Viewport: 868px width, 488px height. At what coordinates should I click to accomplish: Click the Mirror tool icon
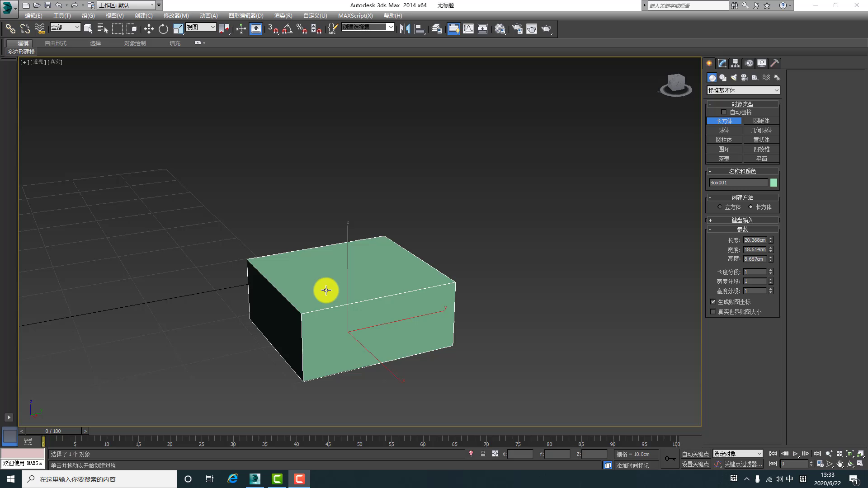(x=405, y=29)
